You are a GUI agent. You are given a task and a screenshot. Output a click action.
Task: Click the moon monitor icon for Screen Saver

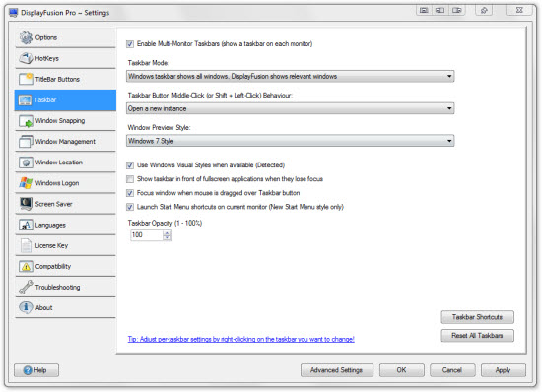(26, 204)
